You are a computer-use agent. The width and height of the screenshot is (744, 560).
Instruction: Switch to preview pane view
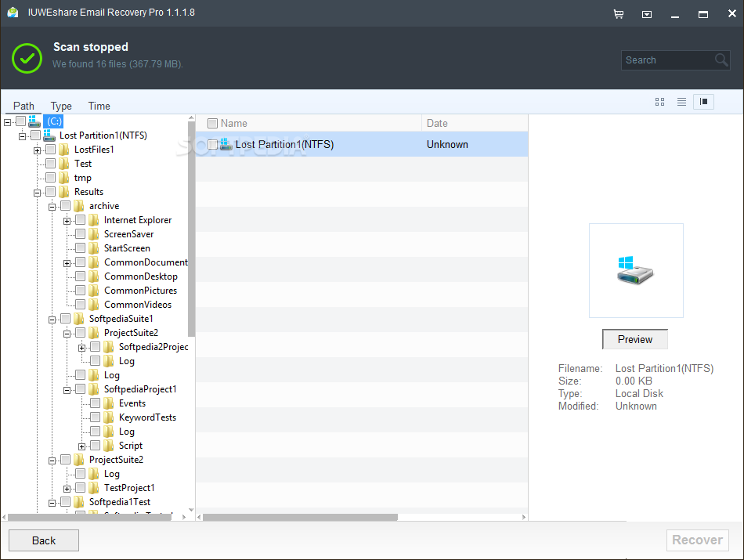point(704,102)
